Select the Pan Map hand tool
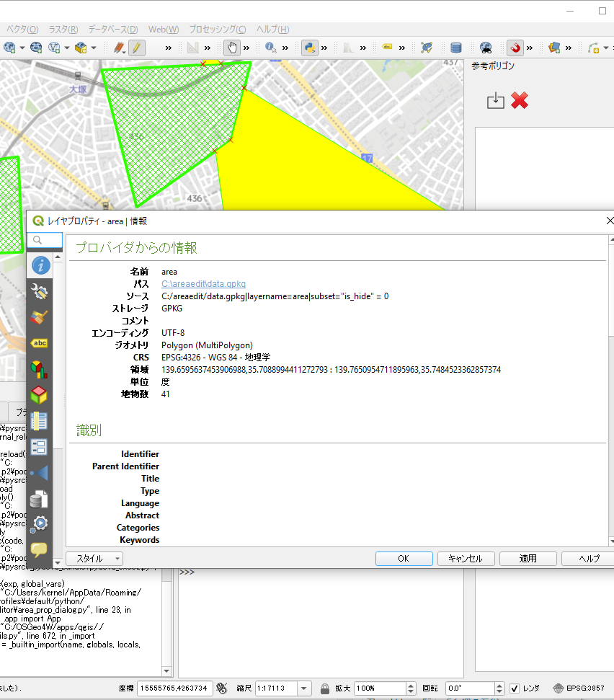Image resolution: width=614 pixels, height=700 pixels. point(231,48)
